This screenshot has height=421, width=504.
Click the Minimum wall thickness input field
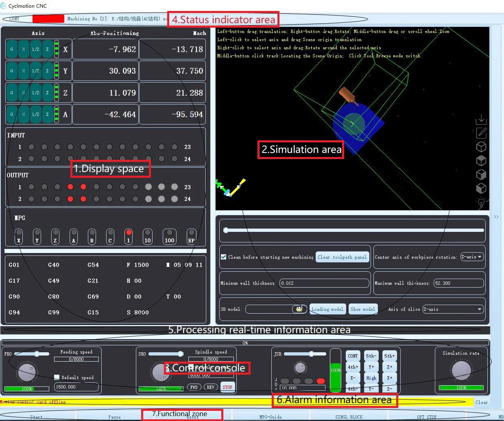pyautogui.click(x=324, y=283)
